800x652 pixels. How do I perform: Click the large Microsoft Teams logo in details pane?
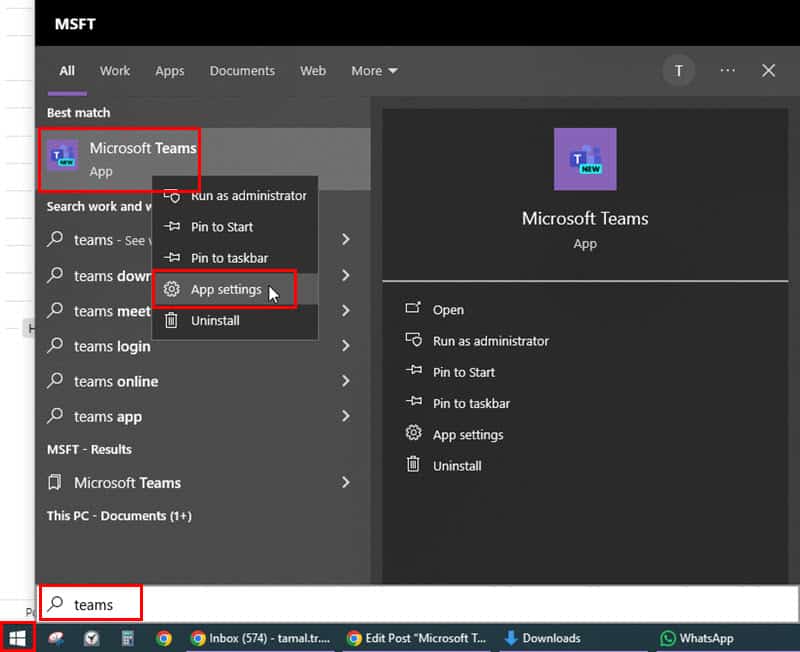[x=585, y=159]
